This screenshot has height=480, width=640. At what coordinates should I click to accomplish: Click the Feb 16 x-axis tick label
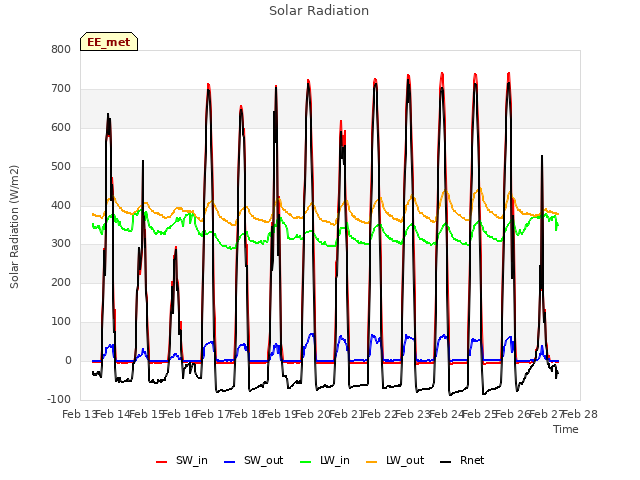click(x=180, y=415)
